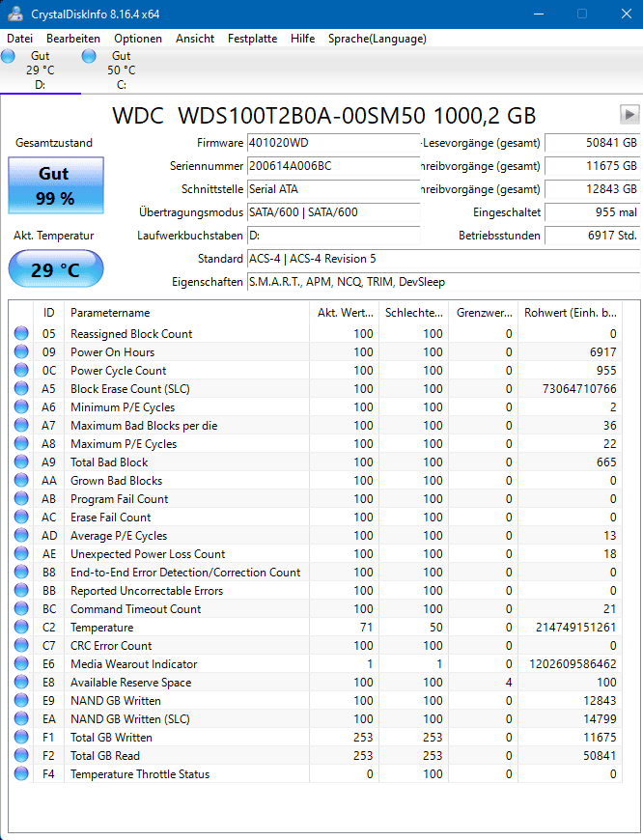Click the Standard field ACS-4 Revision 5
The width and height of the screenshot is (643, 840).
pos(444,259)
